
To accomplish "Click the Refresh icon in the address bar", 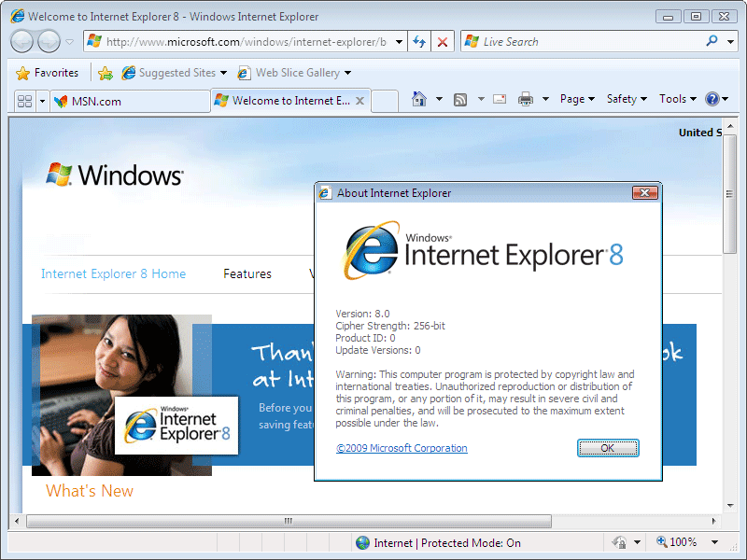I will (418, 41).
